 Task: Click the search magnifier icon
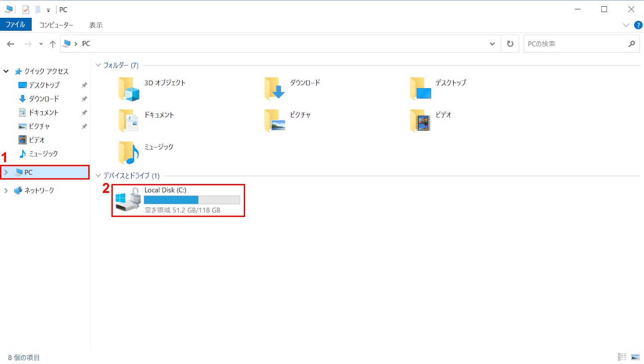coord(632,44)
